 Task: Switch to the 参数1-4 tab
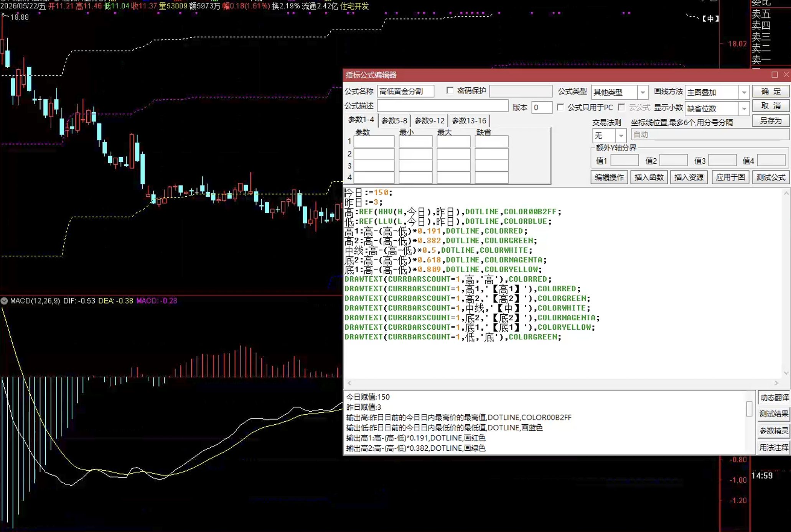[x=361, y=120]
